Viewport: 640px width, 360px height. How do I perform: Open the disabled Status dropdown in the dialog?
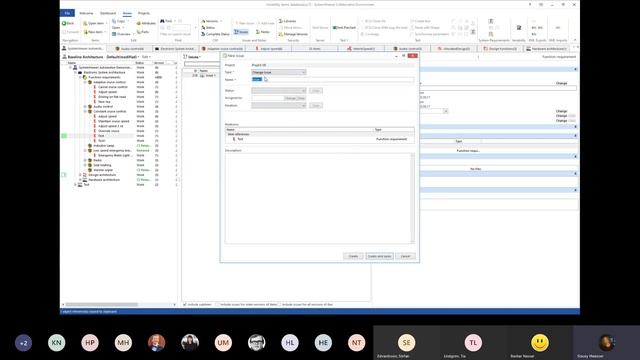(279, 91)
